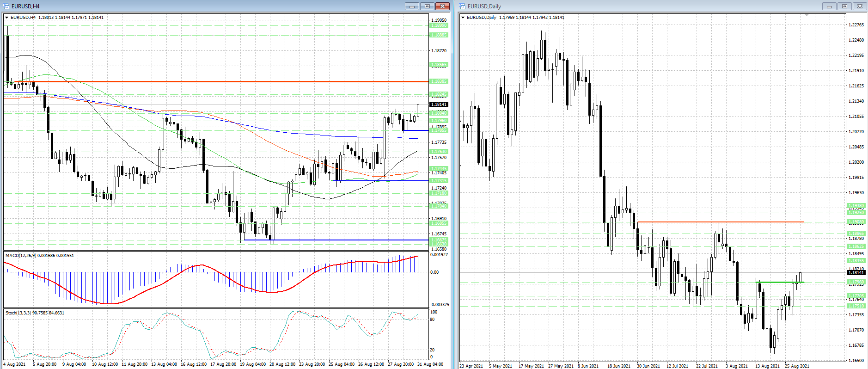868x369 pixels.
Task: Click the 1.22765 price on Daily scale
Action: (856, 25)
